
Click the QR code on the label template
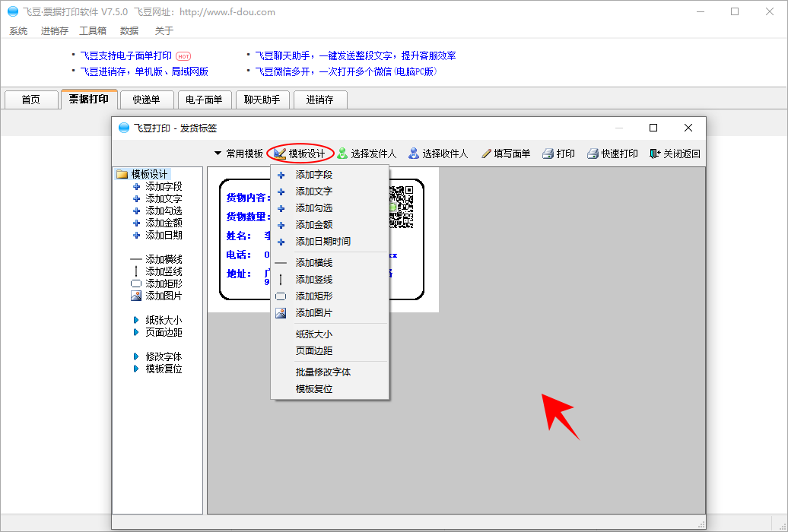coord(401,207)
